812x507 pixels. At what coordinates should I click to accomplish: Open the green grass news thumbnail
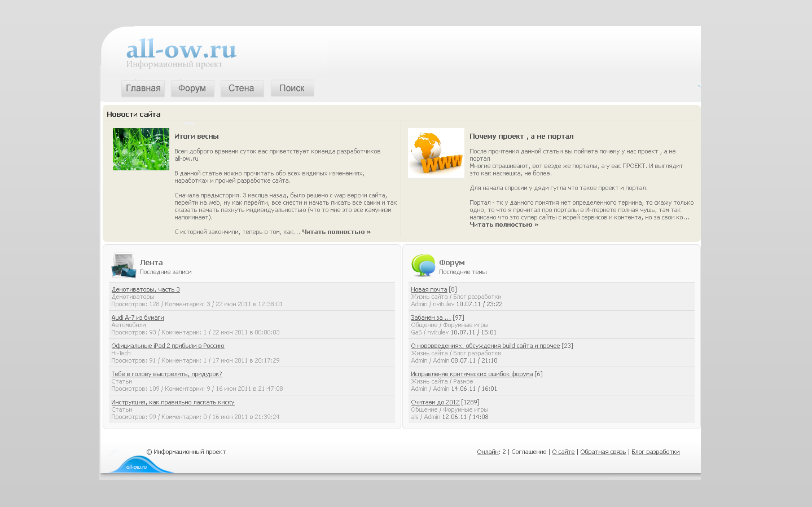tap(141, 149)
